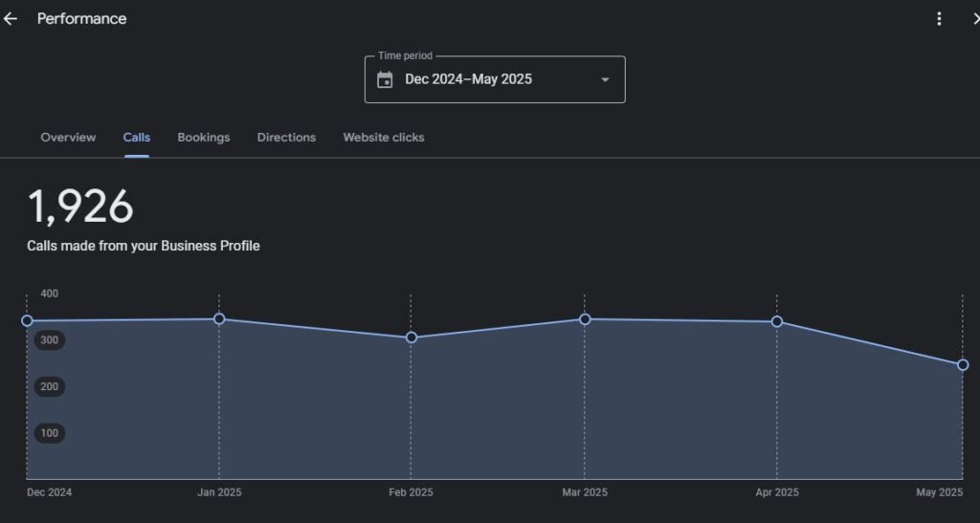This screenshot has height=523, width=980.
Task: Click the 1,926 total calls number
Action: (x=80, y=206)
